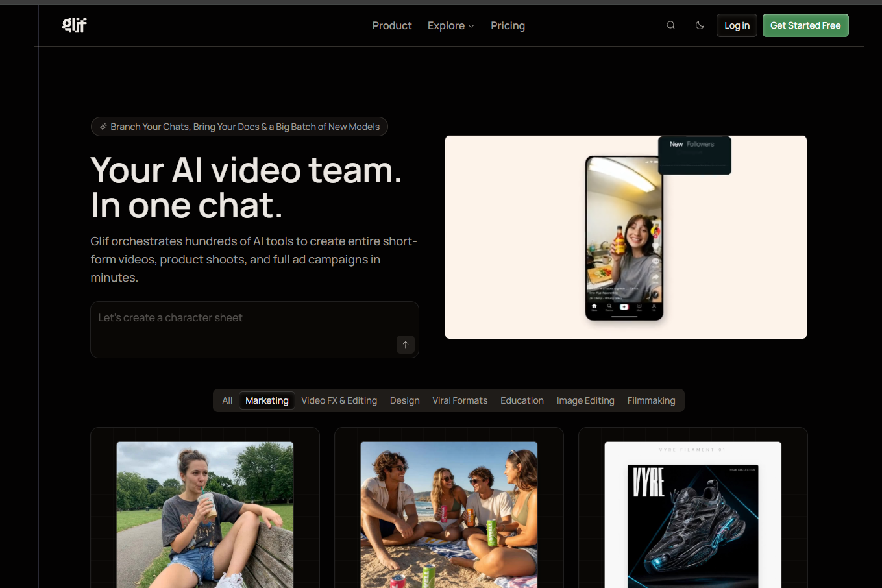882x588 pixels.
Task: Submit prompt with the up-arrow button
Action: click(406, 345)
